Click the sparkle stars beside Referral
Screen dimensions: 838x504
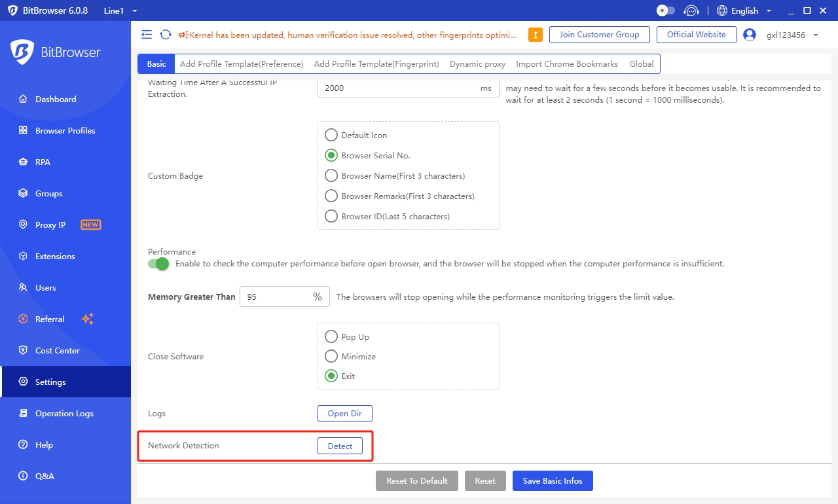click(87, 319)
